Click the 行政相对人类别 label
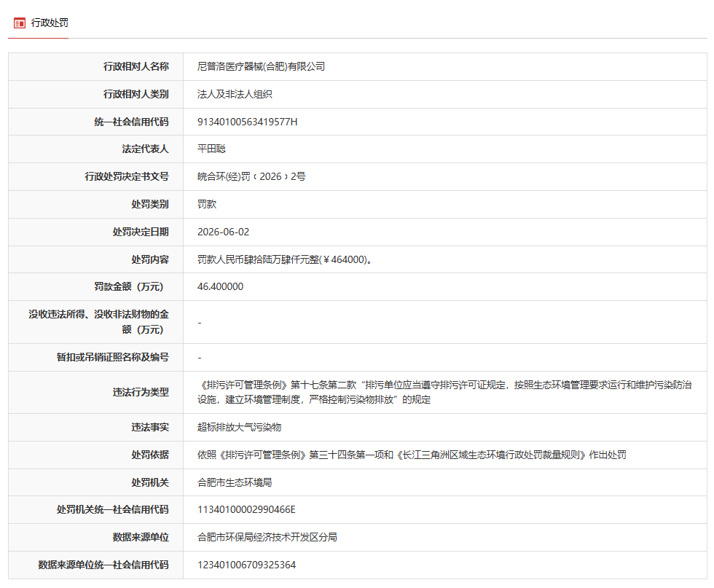The width and height of the screenshot is (714, 588). click(136, 94)
